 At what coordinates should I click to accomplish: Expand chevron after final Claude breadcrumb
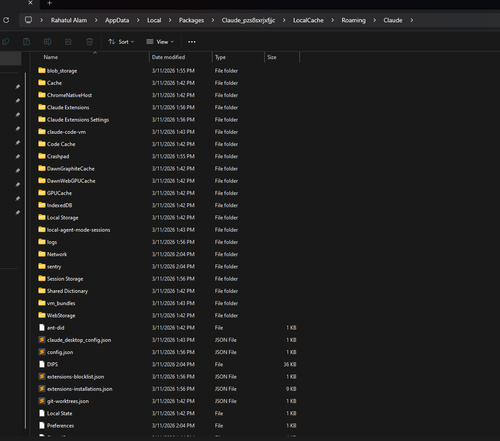click(x=412, y=20)
